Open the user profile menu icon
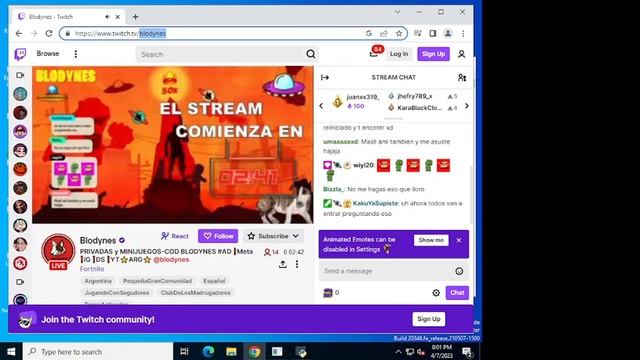The width and height of the screenshot is (640, 360). [461, 54]
